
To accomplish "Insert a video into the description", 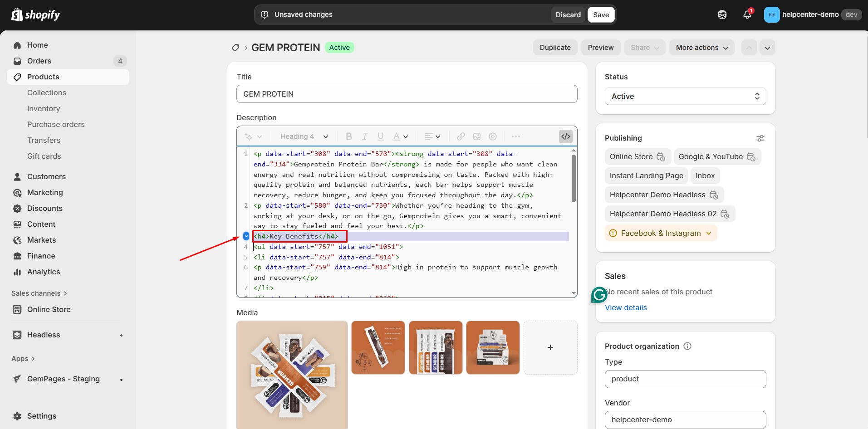I will tap(493, 136).
